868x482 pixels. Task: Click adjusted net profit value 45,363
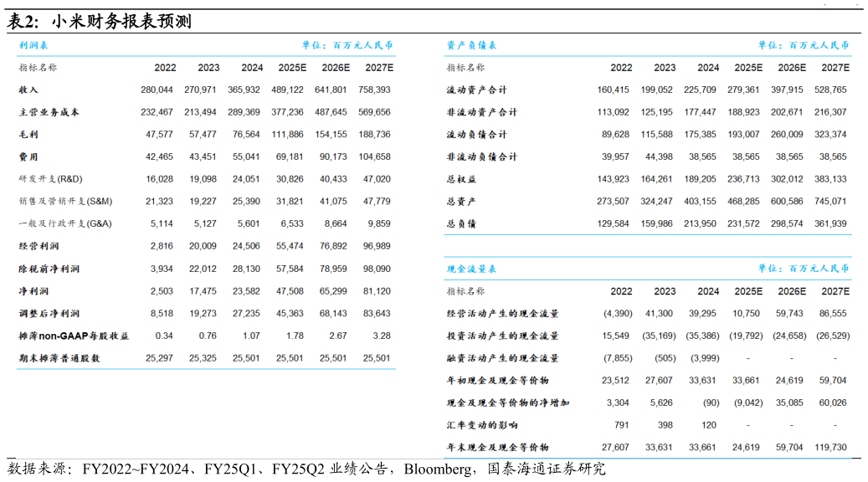(x=290, y=313)
